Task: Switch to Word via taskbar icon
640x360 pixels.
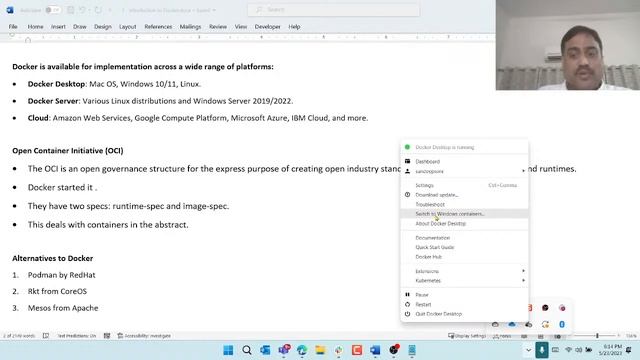Action: (x=375, y=350)
